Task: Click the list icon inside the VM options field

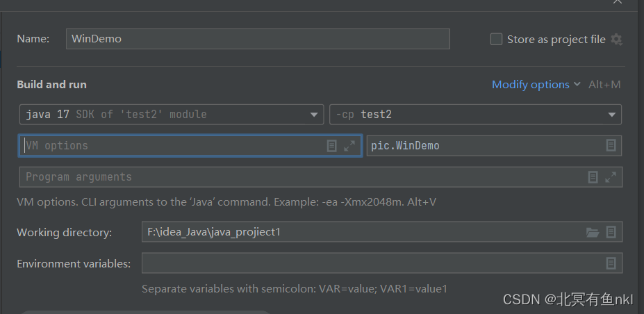Action: click(x=332, y=146)
